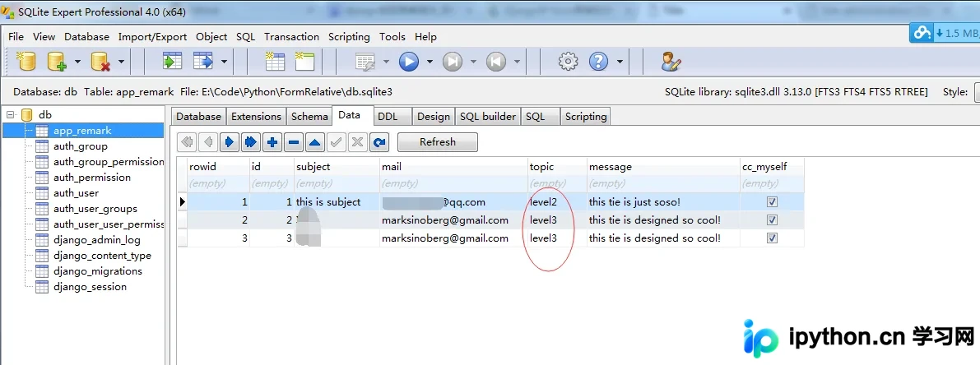
Task: Open dropdown arrow next to Execute play icon
Action: point(430,61)
